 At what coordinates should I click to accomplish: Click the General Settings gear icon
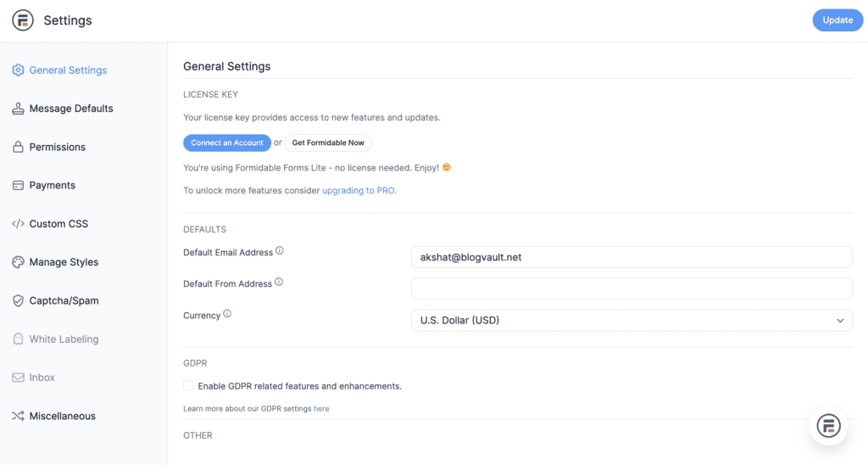[19, 70]
